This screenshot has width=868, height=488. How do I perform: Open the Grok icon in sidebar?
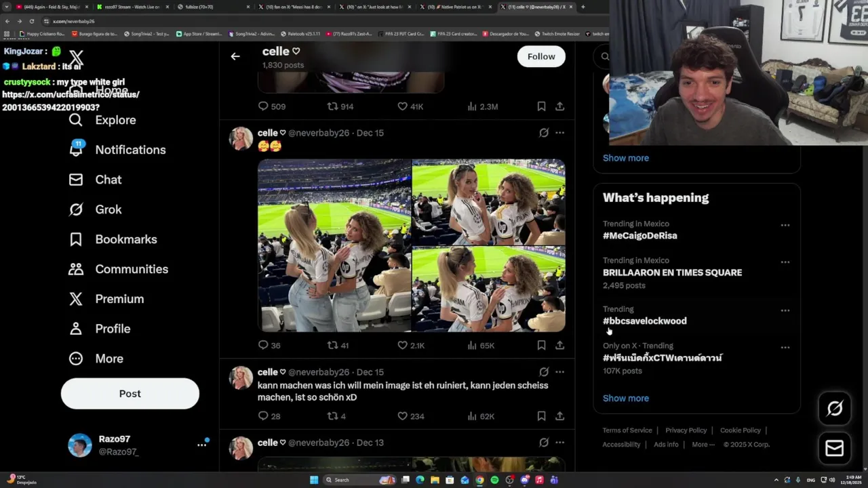[x=76, y=209]
